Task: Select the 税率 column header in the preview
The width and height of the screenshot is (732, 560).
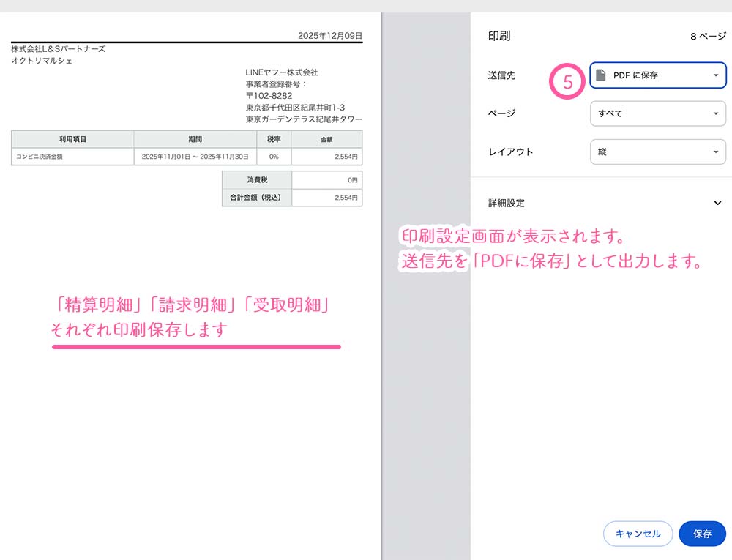Action: [274, 139]
